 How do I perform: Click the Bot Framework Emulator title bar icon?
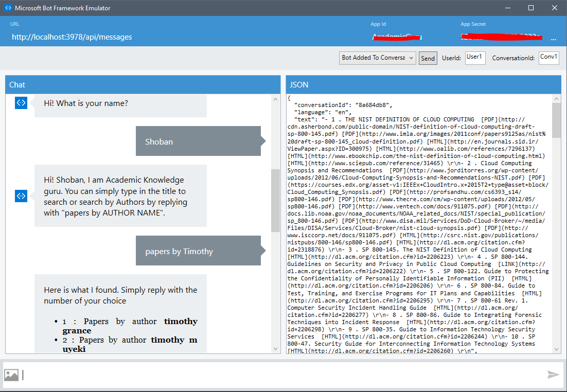click(x=7, y=8)
